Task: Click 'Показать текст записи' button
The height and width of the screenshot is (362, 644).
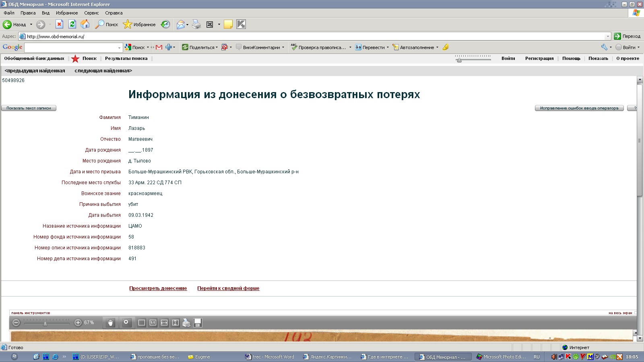Action: click(x=29, y=108)
